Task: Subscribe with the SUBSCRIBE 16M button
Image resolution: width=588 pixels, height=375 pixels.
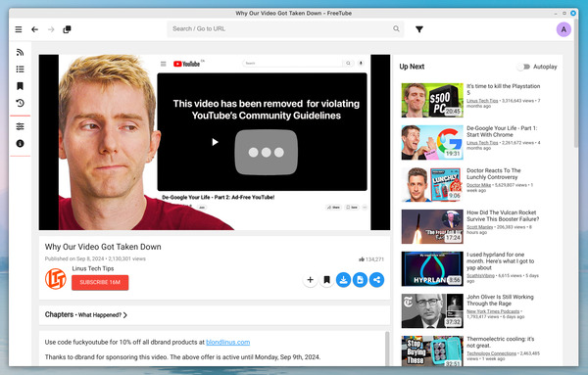Action: 100,282
